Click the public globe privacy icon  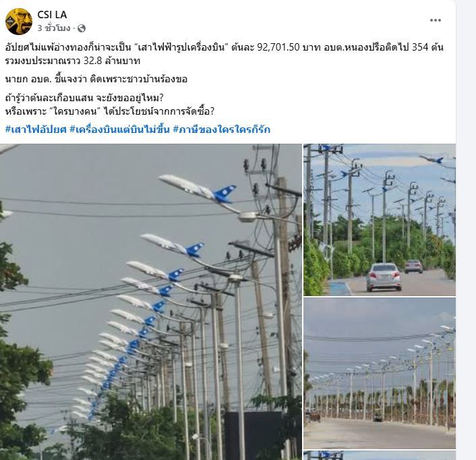click(x=82, y=28)
